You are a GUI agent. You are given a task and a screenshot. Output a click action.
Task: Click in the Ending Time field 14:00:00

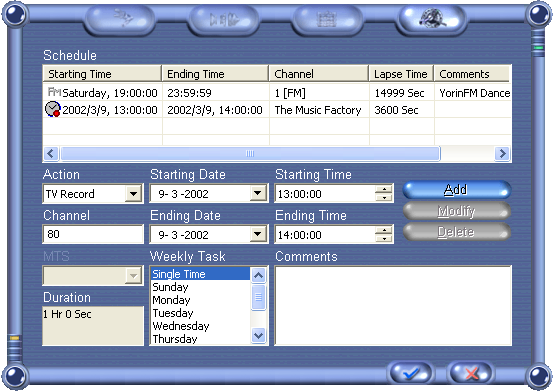325,235
